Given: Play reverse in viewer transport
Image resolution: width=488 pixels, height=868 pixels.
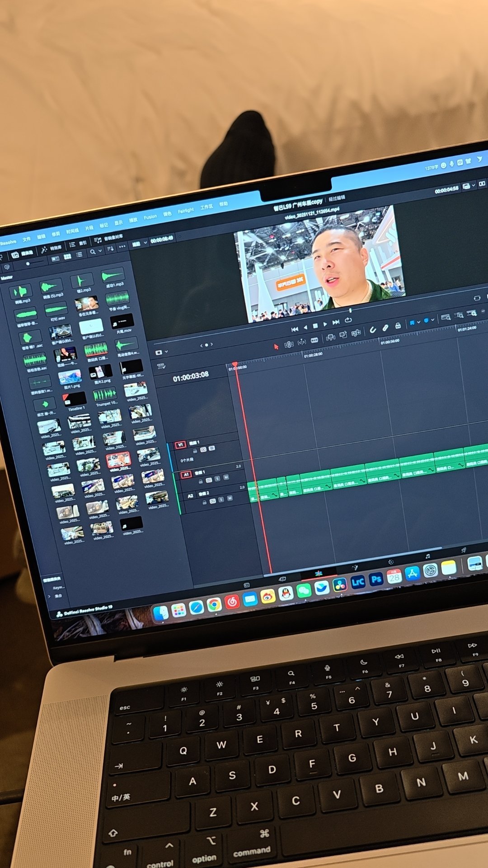Looking at the screenshot, I should pyautogui.click(x=305, y=327).
